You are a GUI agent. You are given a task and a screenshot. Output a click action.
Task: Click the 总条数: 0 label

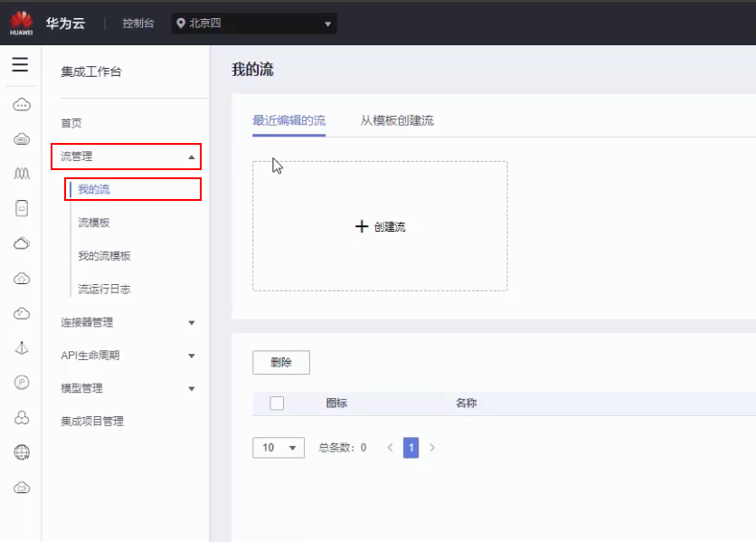coord(343,447)
